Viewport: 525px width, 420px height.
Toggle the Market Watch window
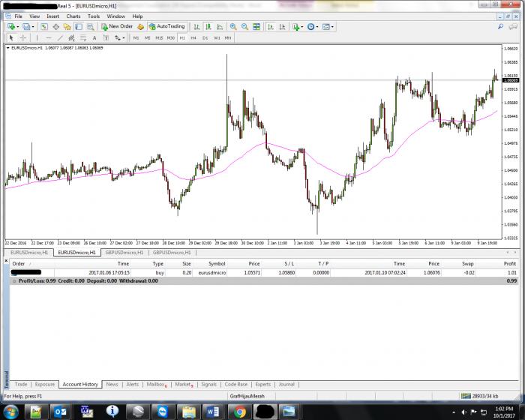pos(44,27)
